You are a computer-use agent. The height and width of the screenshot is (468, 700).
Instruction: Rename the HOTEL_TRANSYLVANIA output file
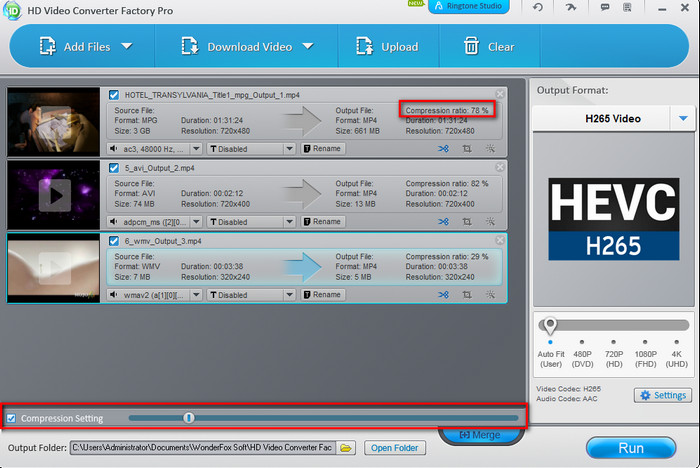322,148
